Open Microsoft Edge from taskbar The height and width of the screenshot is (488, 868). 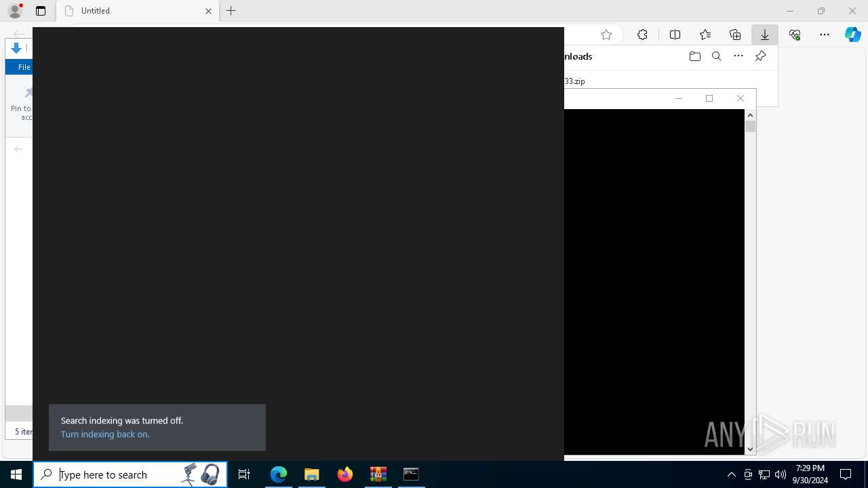[279, 474]
